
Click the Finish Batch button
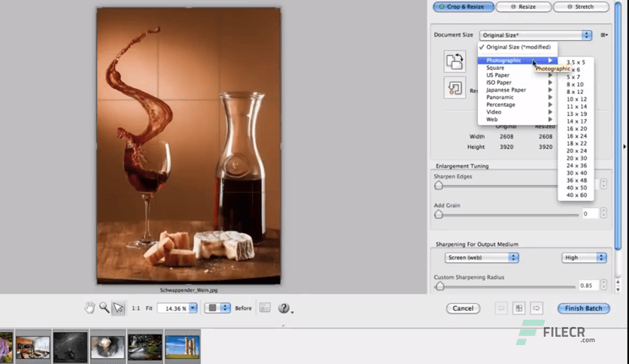coord(584,308)
